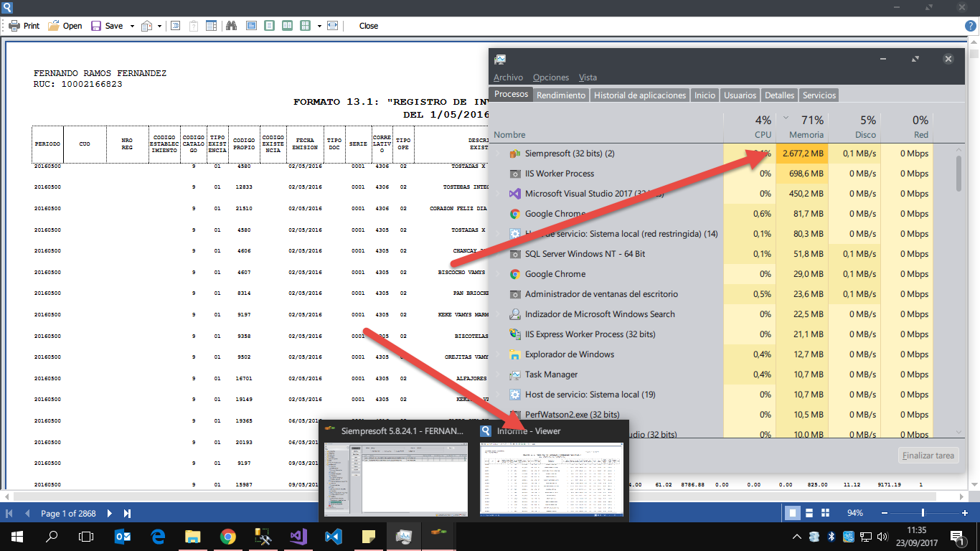Switch to the Detalles tab

779,95
